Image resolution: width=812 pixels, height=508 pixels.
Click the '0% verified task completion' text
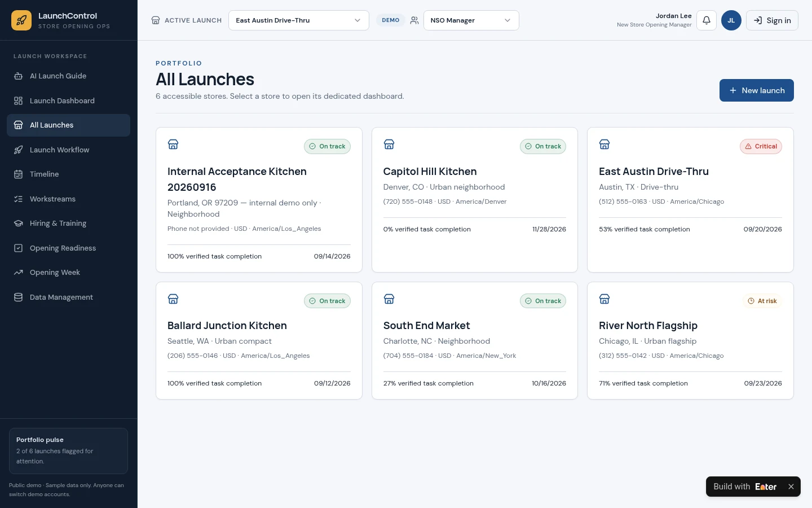click(427, 229)
